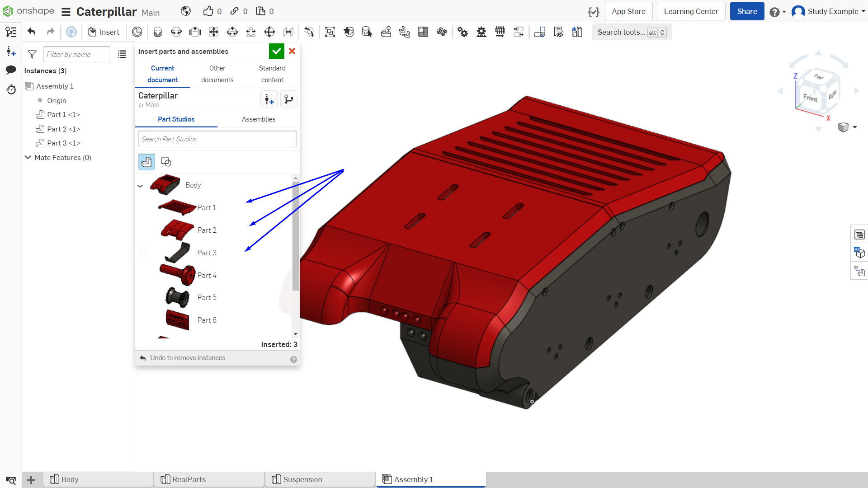Click the Front face of view cube

(x=810, y=98)
